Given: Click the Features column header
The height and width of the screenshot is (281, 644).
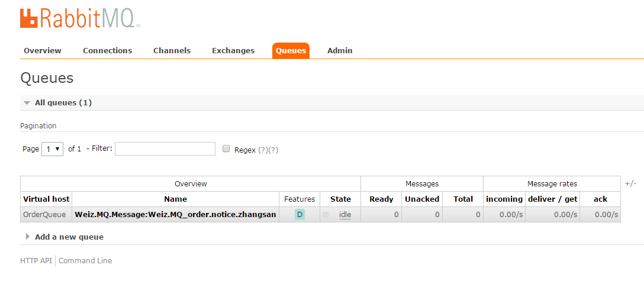Looking at the screenshot, I should (x=300, y=199).
